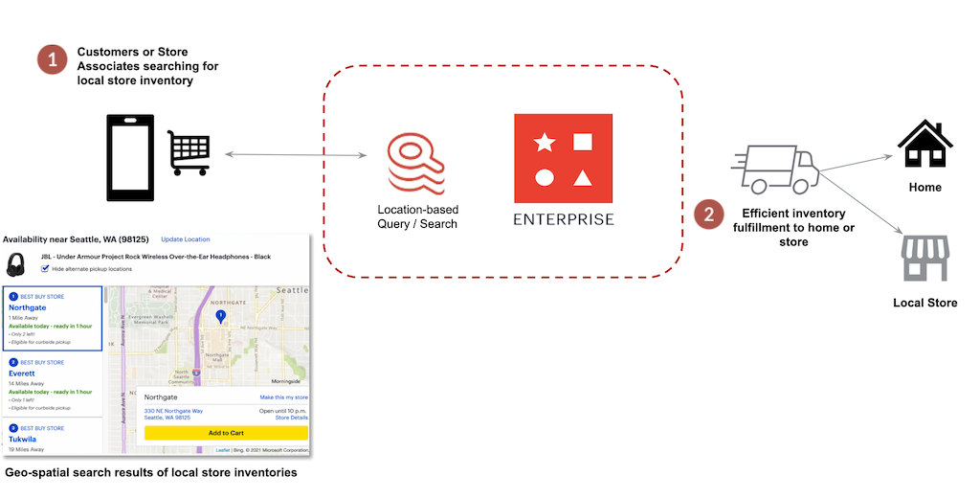Click the blue map pin on Northgate

(220, 317)
